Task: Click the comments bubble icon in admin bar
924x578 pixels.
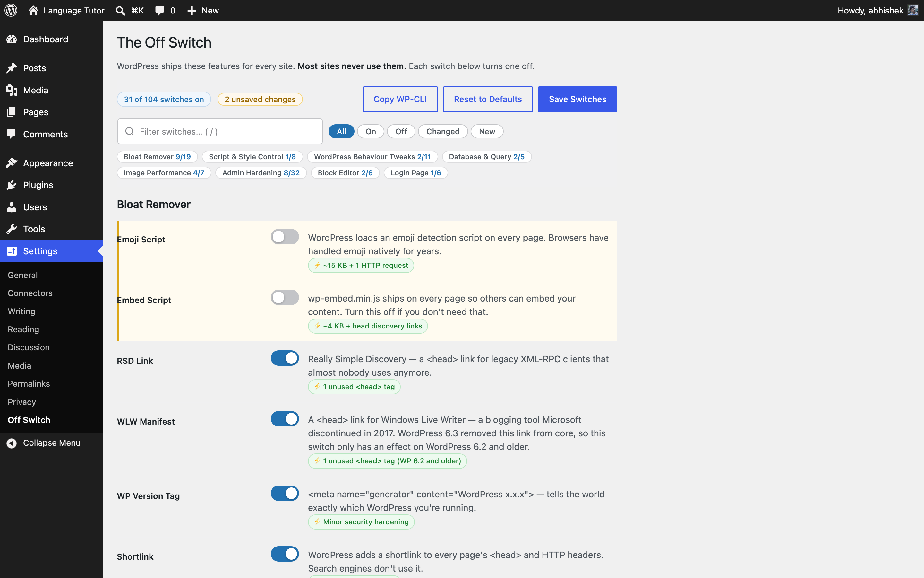Action: tap(159, 11)
